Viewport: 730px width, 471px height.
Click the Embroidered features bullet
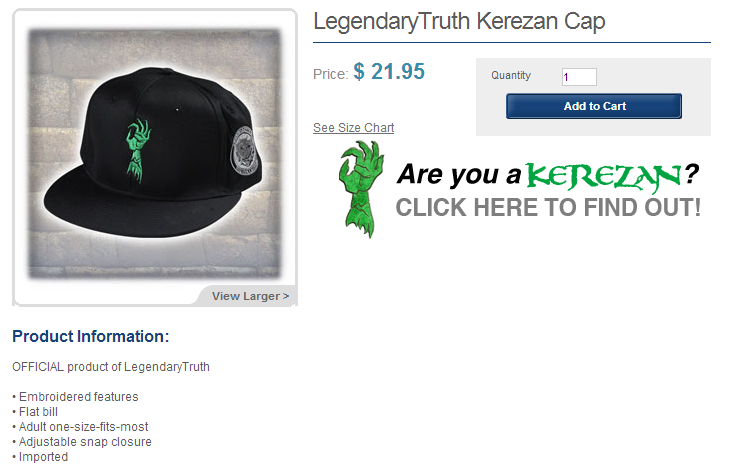pos(75,397)
